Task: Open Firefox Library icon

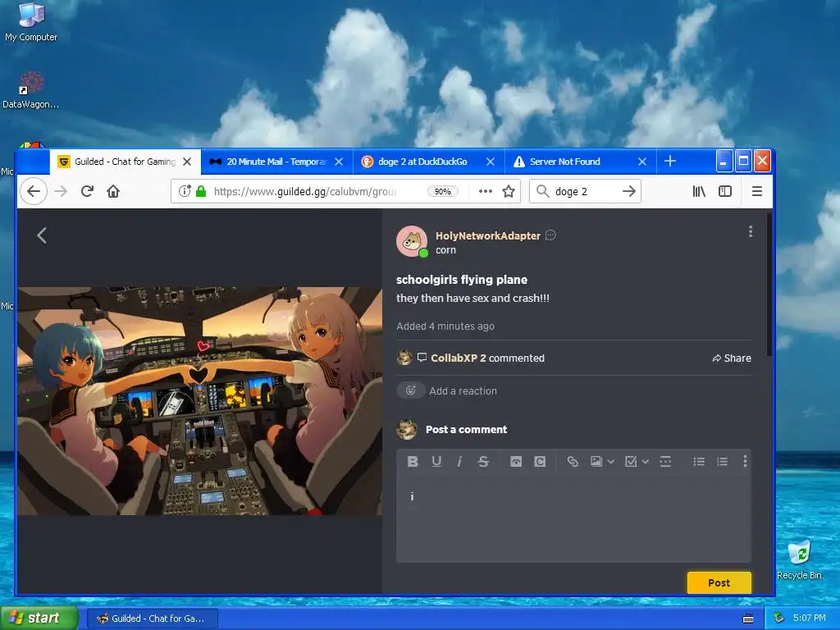Action: [699, 191]
